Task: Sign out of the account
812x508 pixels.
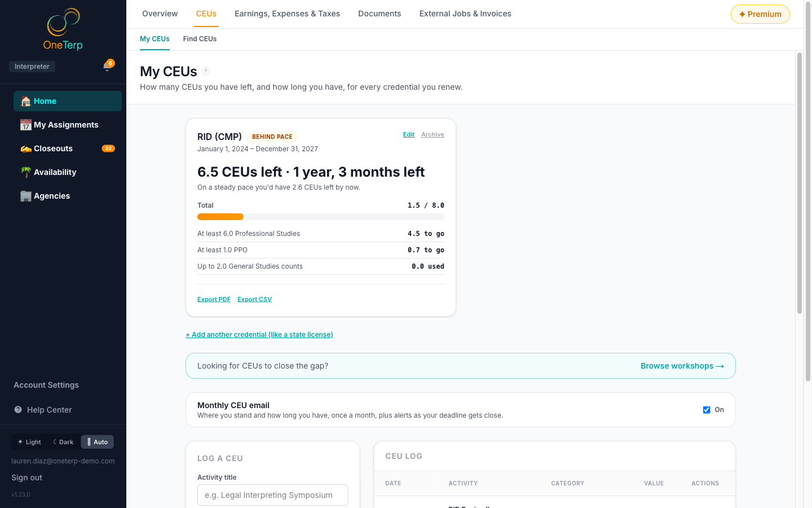Action: point(27,478)
